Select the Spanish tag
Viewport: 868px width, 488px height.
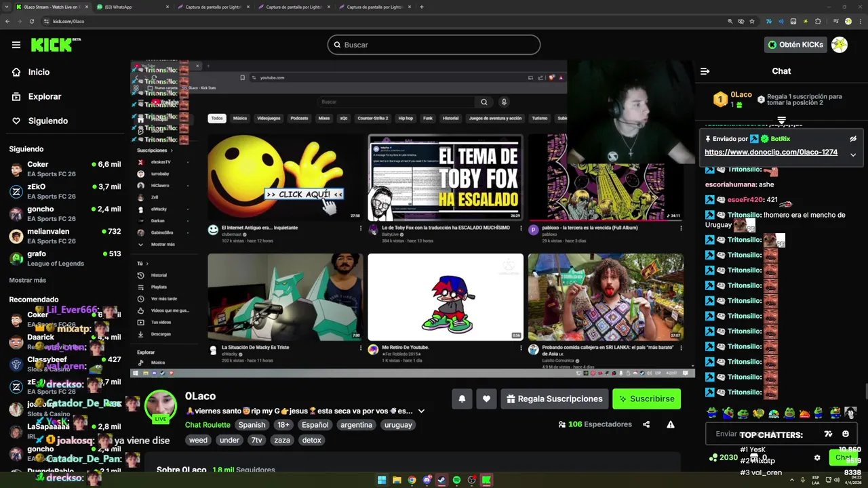(252, 425)
